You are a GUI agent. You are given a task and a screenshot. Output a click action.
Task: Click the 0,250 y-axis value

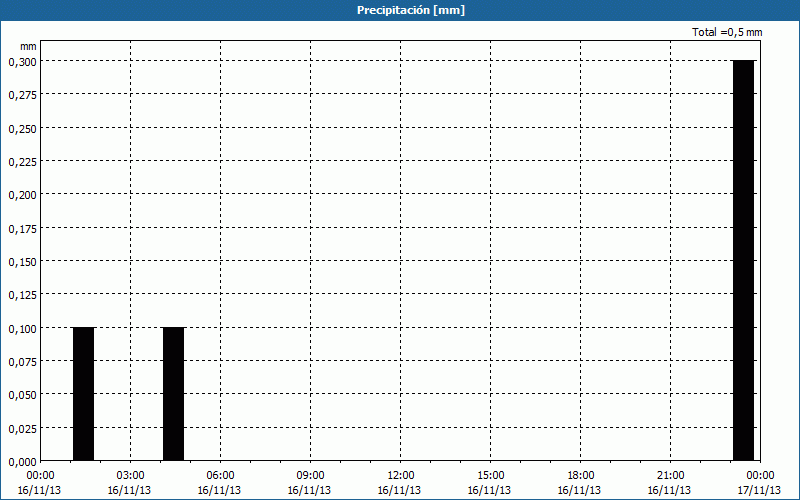click(22, 129)
